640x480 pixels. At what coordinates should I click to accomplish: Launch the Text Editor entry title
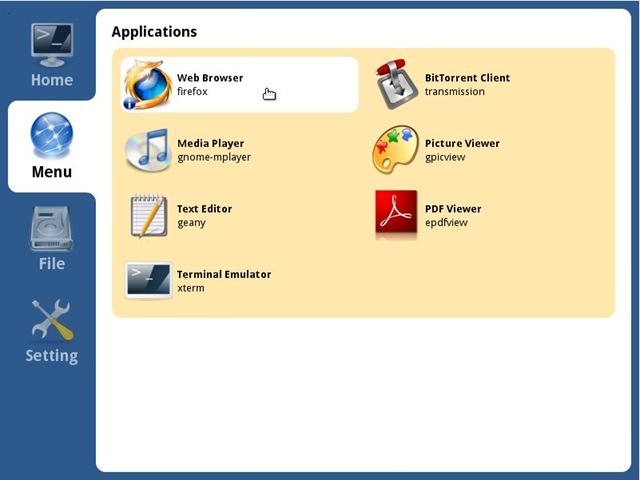tap(204, 209)
